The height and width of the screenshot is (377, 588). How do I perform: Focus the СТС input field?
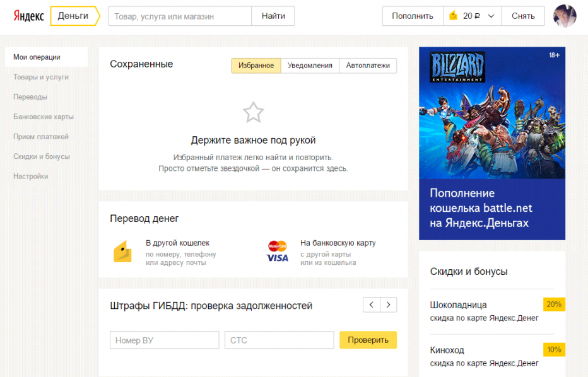tap(279, 340)
